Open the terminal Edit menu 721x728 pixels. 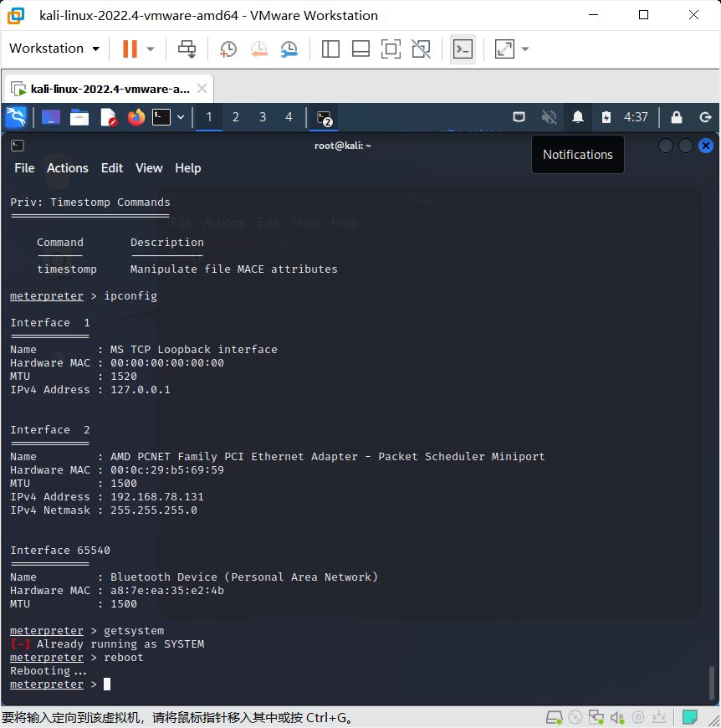pos(112,168)
